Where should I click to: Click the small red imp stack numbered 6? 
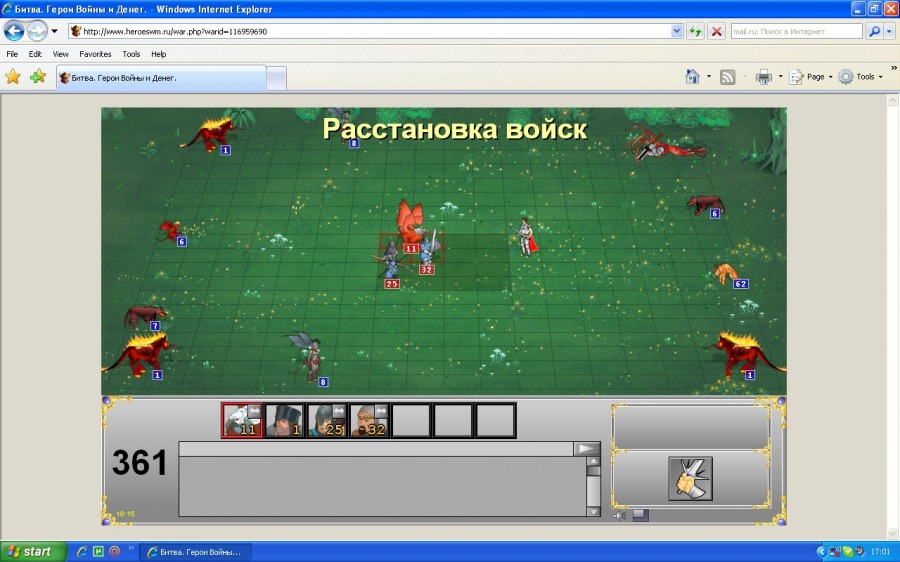[172, 232]
